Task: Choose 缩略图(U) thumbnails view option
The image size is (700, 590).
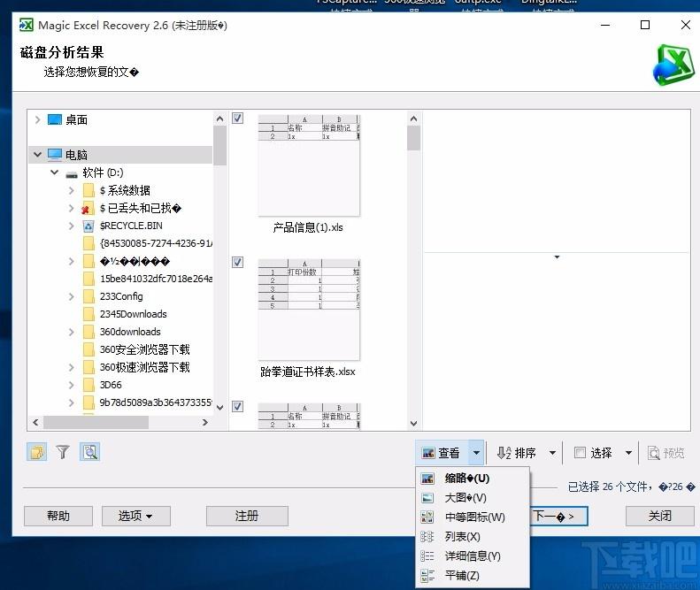Action: 473,479
